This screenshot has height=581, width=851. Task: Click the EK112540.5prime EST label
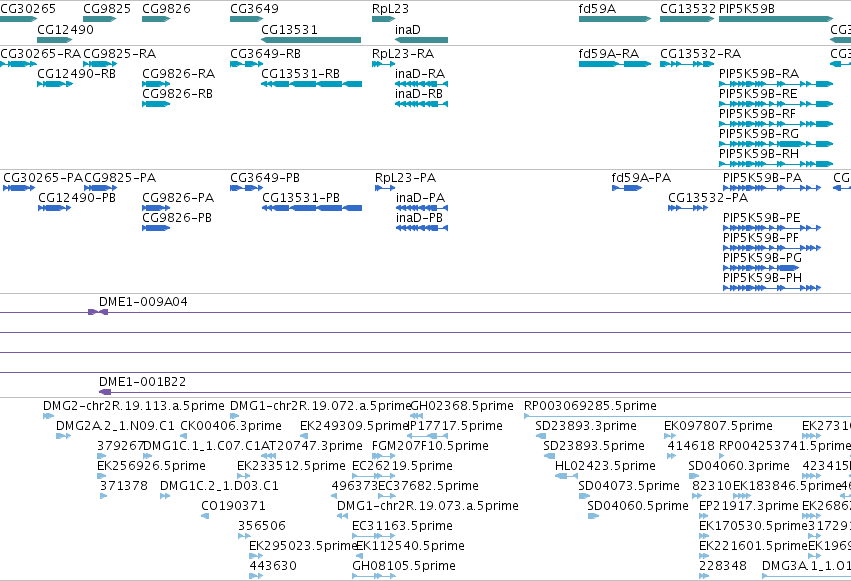(x=410, y=545)
